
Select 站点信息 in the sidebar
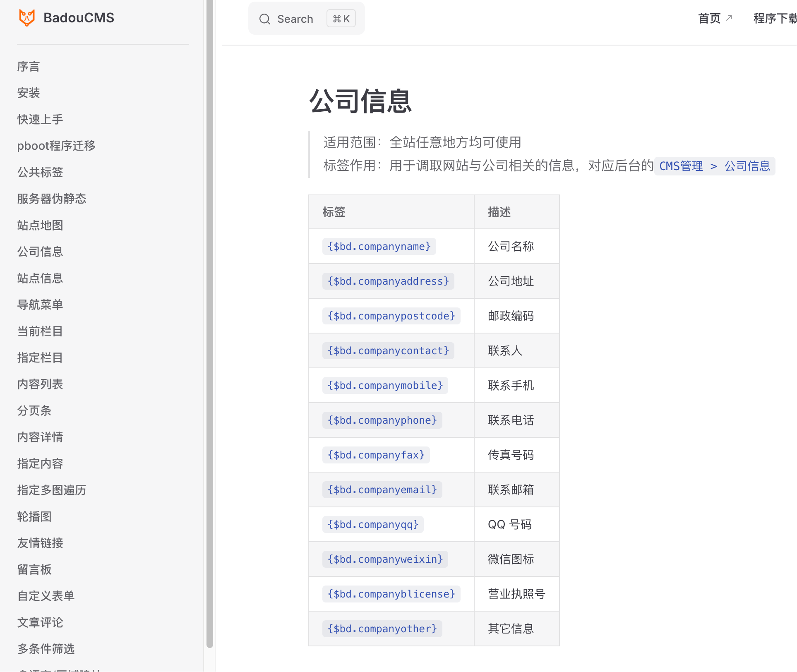pos(40,278)
